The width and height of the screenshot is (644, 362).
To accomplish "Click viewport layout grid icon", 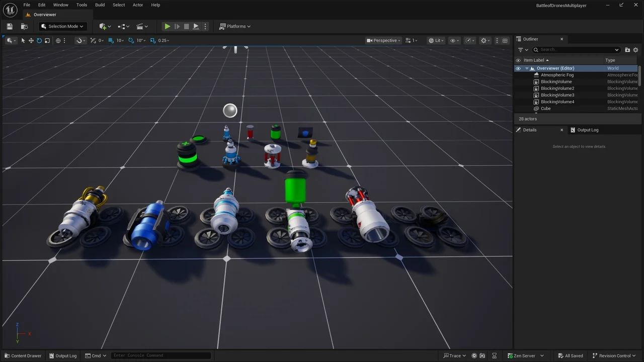I will pyautogui.click(x=505, y=40).
